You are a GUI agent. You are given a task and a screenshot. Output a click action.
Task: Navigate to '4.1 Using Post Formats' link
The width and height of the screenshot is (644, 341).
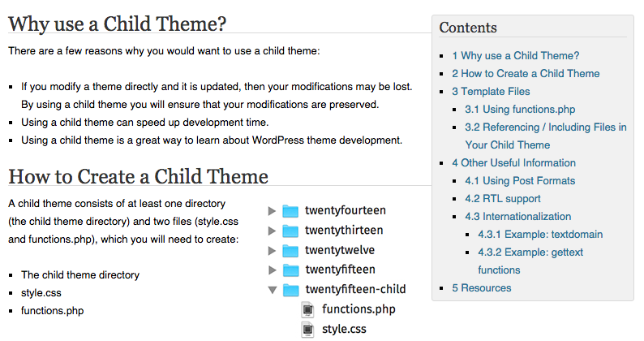tap(520, 181)
